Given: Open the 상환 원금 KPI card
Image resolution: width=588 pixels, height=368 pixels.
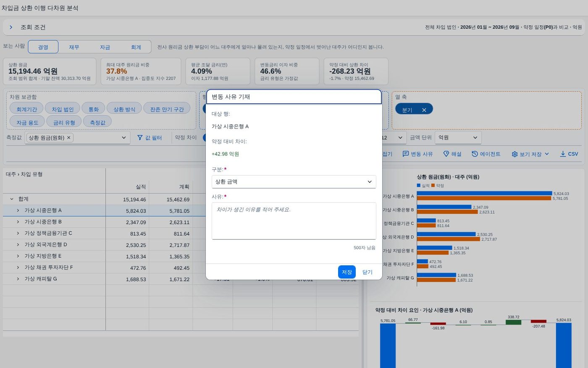Looking at the screenshot, I should (x=50, y=71).
